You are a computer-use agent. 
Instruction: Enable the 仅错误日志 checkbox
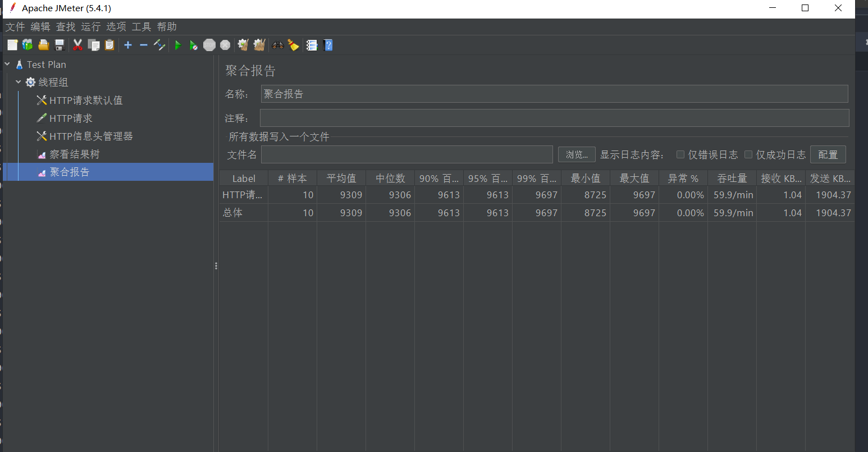pos(680,154)
